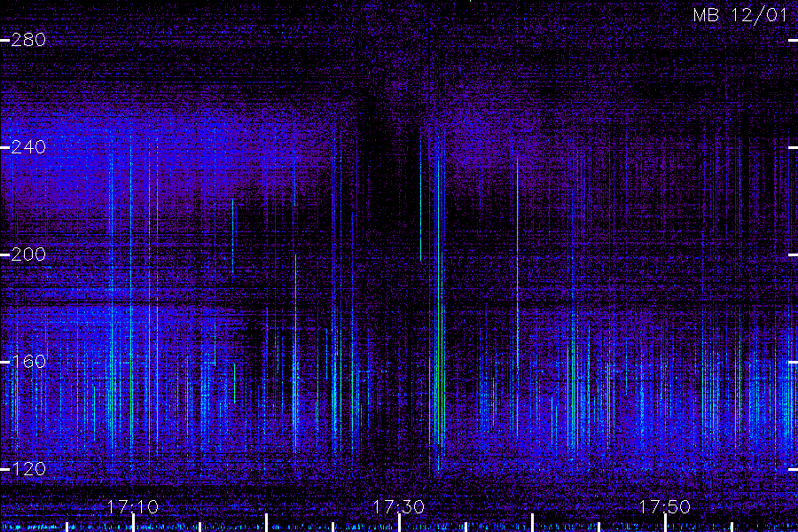Click the 200 frequency axis label
798x532 pixels.
28,254
